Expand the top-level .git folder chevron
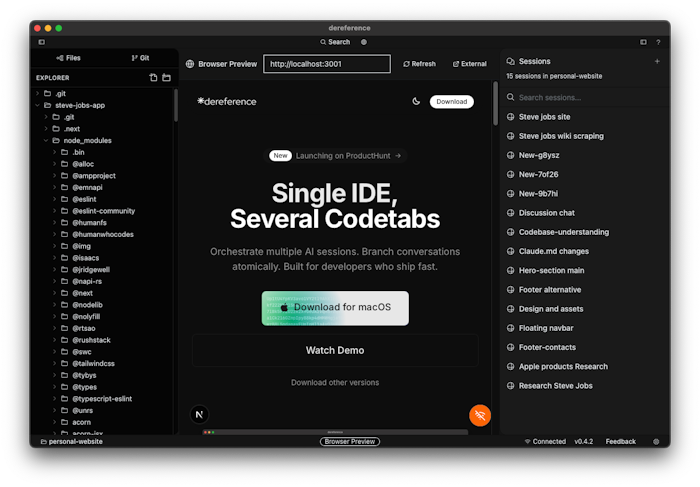 [38, 93]
